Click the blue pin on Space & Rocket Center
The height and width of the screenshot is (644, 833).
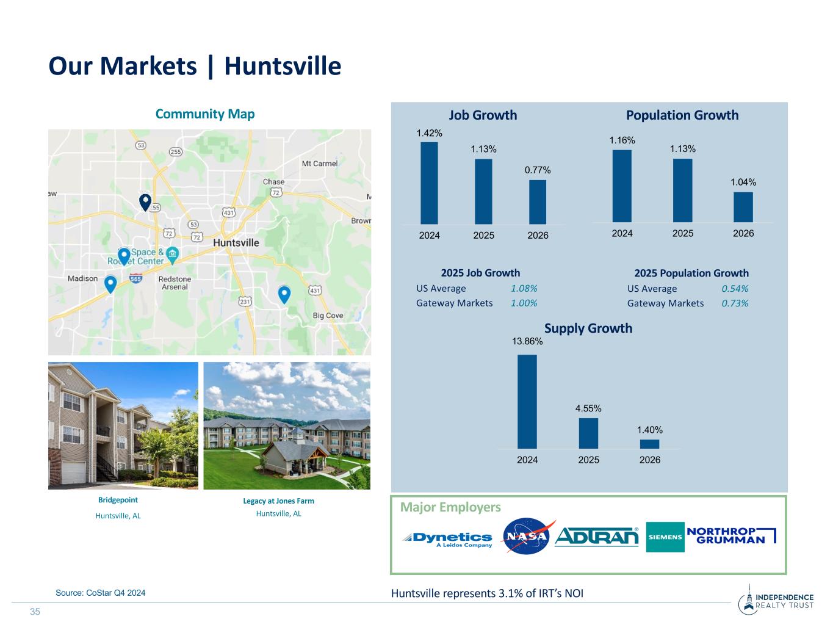coord(124,256)
